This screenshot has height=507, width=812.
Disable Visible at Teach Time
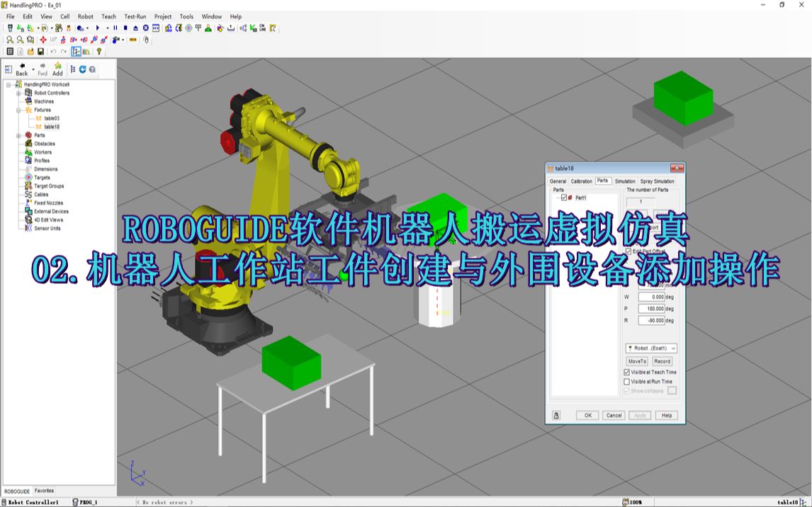(x=627, y=372)
